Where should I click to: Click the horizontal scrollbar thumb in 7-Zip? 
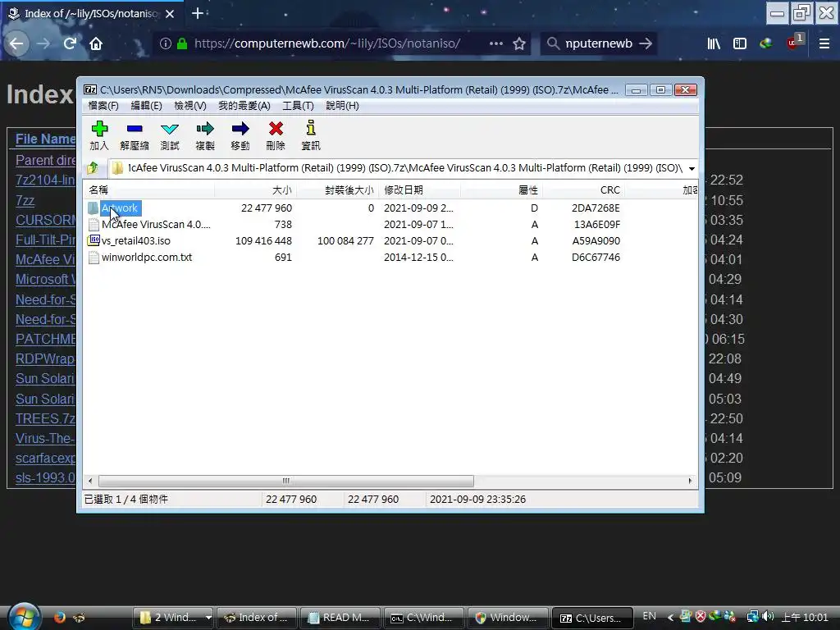coord(285,481)
